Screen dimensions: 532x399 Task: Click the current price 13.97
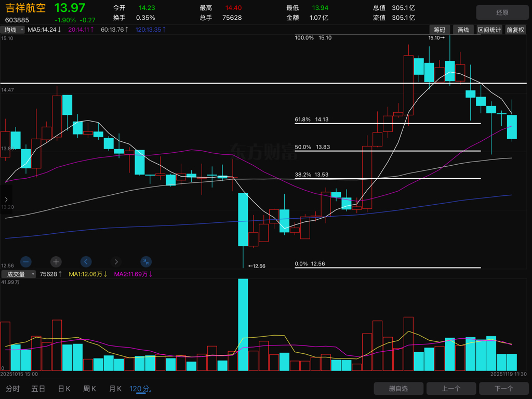tap(70, 8)
